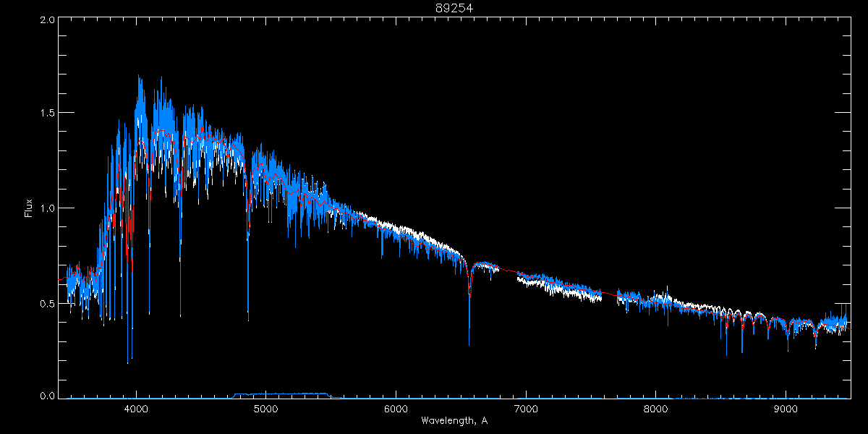Click the 4000 x-axis tick label
This screenshot has height=434, width=868.
136,408
